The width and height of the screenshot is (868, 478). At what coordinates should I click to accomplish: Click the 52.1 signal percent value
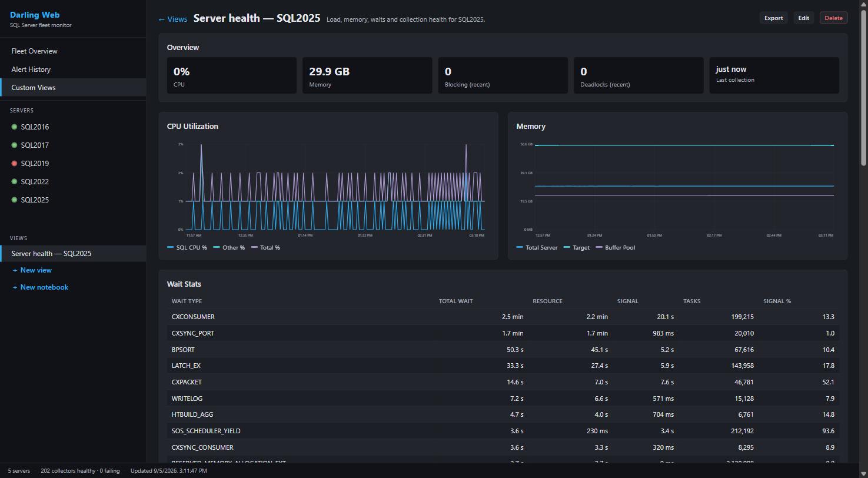coord(829,382)
